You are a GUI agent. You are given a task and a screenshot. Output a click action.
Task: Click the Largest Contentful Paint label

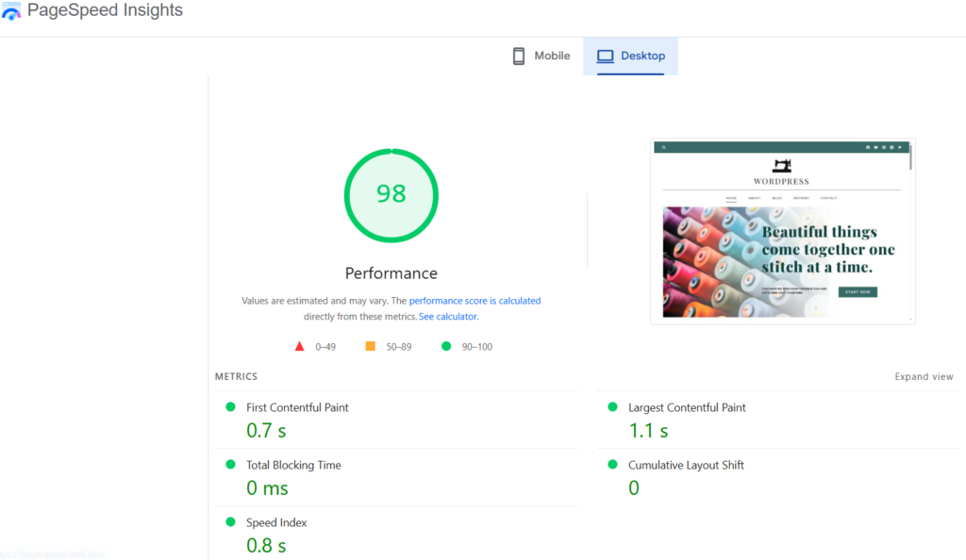(687, 407)
